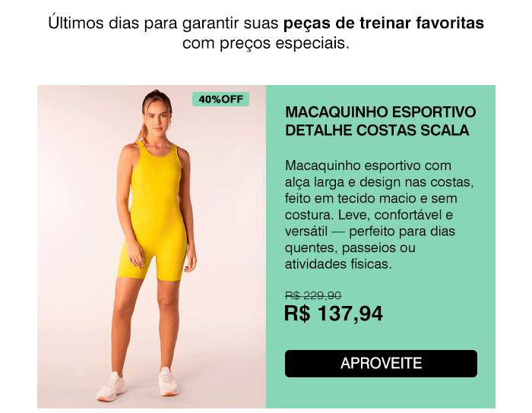Screen dimensions: 532x413
Task: Click the white sneaker on the right
Action: pos(169,381)
